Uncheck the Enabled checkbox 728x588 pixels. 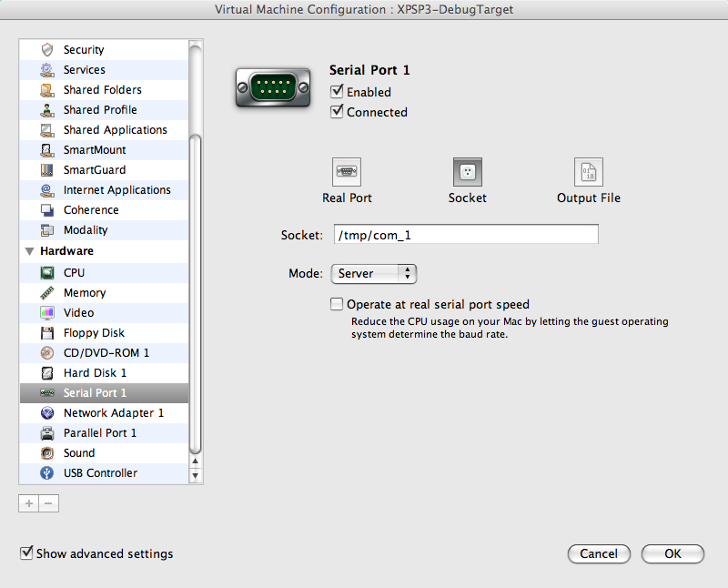pyautogui.click(x=338, y=92)
